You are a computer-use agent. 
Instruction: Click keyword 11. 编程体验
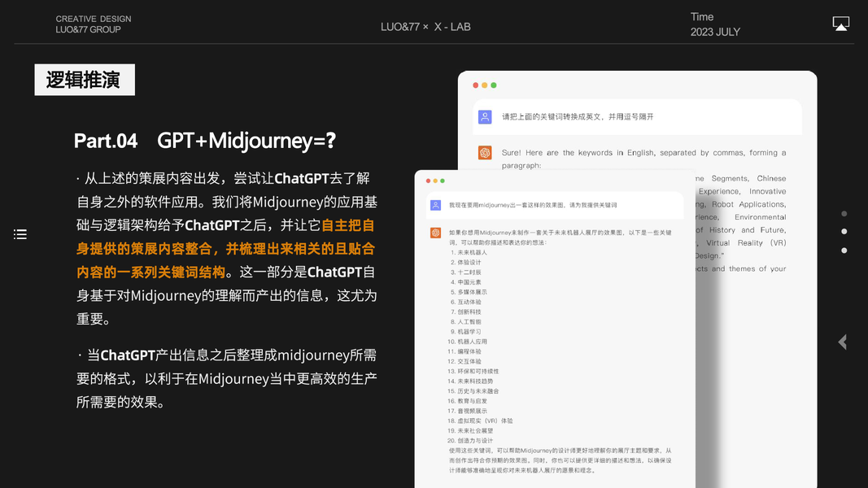tap(464, 352)
